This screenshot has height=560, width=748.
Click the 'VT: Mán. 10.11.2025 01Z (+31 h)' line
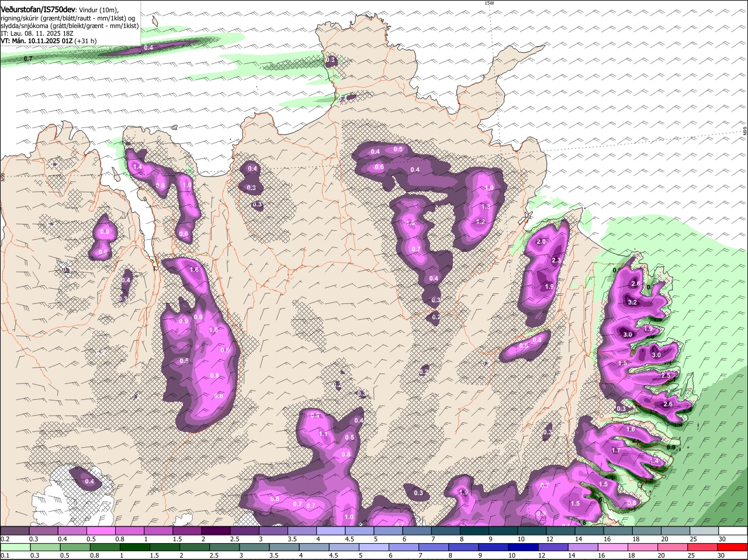click(x=49, y=41)
